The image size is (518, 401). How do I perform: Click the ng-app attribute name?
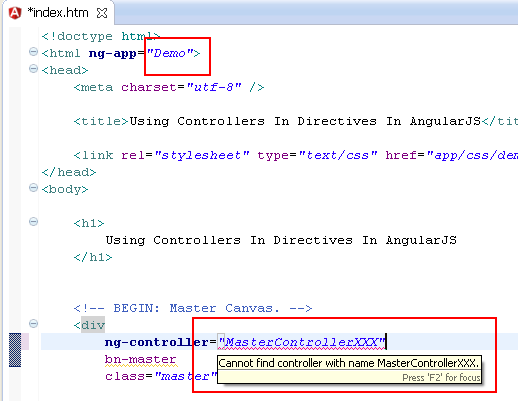pyautogui.click(x=113, y=54)
